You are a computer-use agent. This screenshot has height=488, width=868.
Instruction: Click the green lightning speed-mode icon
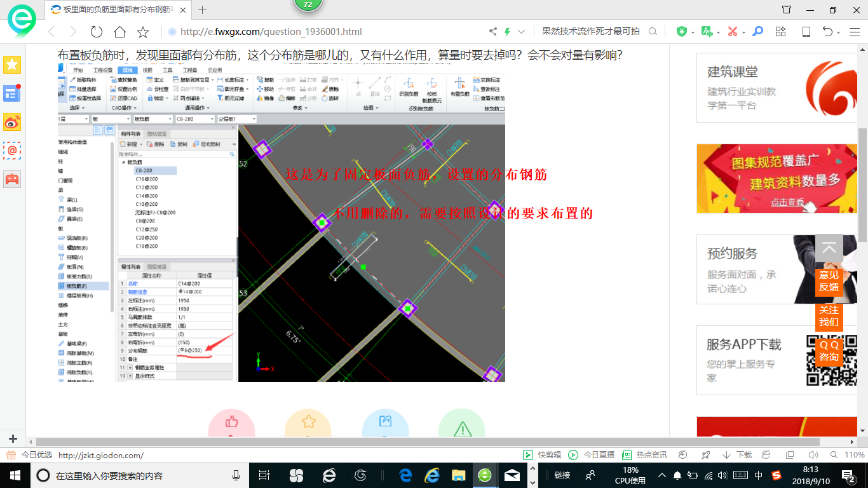(507, 32)
